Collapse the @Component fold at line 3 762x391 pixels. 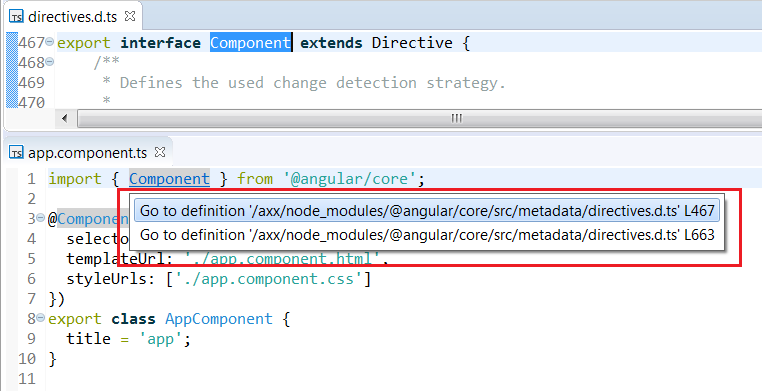pyautogui.click(x=40, y=218)
